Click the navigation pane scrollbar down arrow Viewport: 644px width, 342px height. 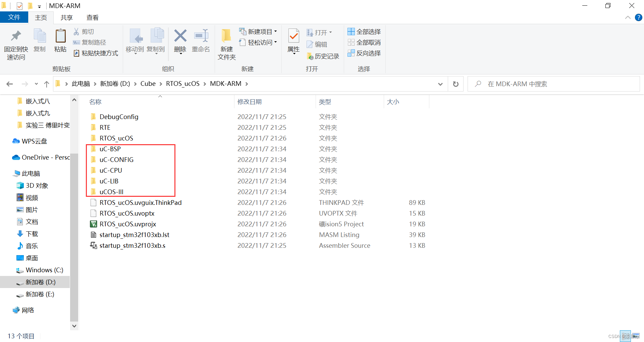coord(74,326)
